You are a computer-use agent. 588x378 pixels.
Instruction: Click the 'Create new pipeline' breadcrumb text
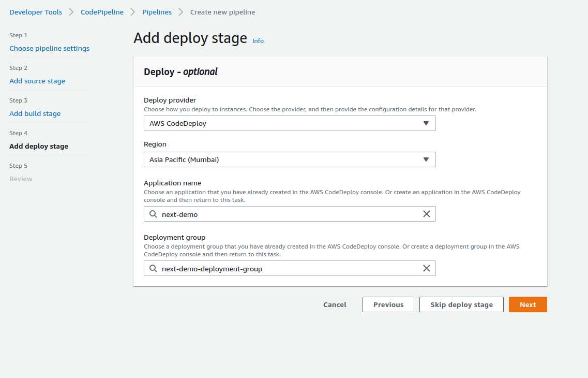click(222, 12)
